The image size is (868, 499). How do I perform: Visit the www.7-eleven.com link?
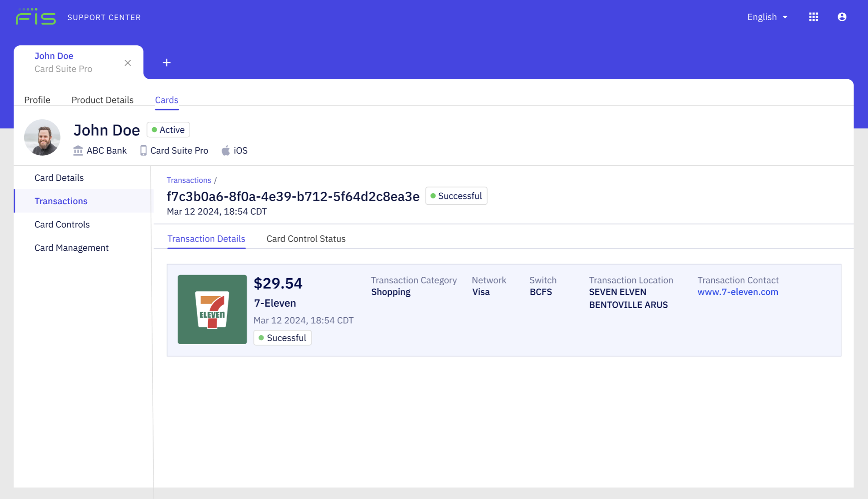tap(738, 292)
